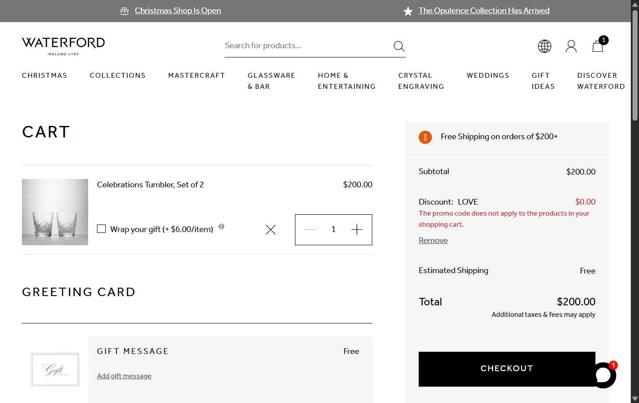The width and height of the screenshot is (639, 403).
Task: Click the search magnifier icon
Action: [x=399, y=46]
